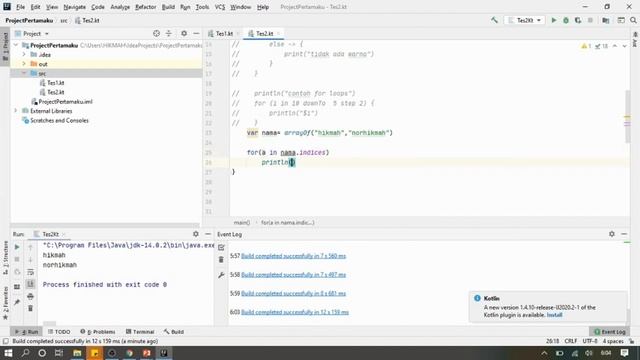640x360 pixels.
Task: Rerun program in Run panel
Action: pyautogui.click(x=17, y=247)
